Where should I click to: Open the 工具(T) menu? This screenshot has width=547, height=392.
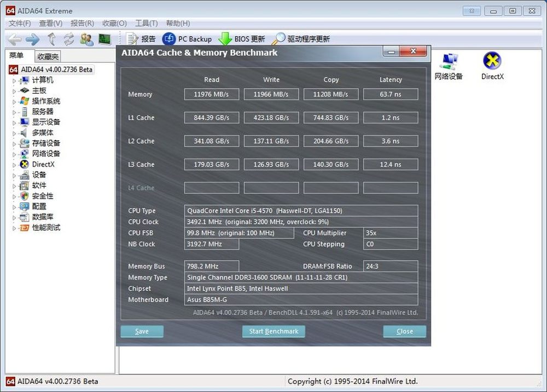pos(146,24)
